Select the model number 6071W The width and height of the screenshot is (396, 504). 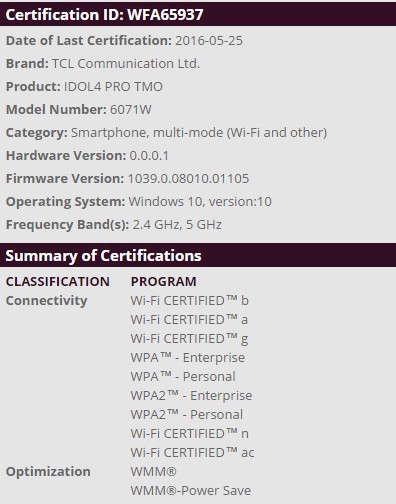point(131,110)
